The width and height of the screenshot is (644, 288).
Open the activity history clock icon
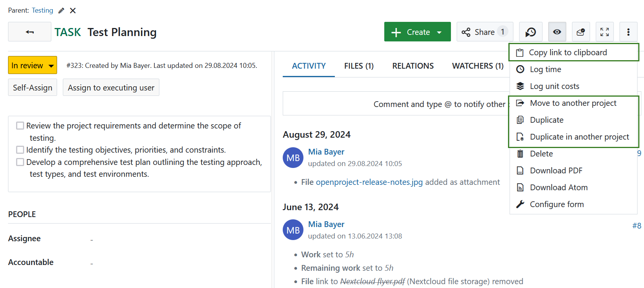tap(530, 32)
